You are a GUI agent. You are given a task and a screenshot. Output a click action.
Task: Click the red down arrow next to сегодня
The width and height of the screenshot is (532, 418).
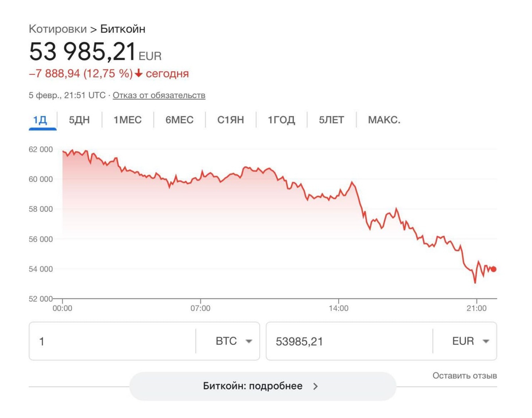click(139, 74)
